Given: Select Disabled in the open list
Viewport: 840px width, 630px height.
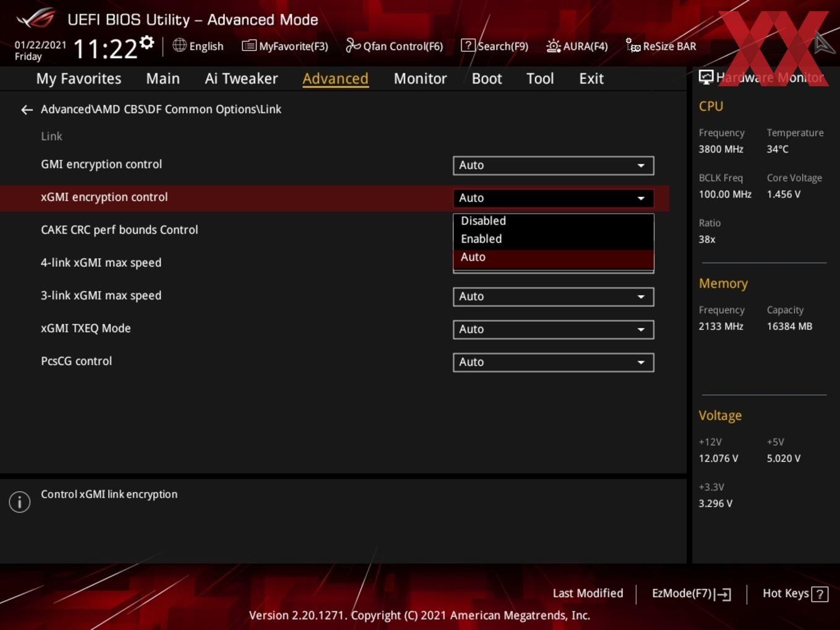Looking at the screenshot, I should pyautogui.click(x=553, y=221).
